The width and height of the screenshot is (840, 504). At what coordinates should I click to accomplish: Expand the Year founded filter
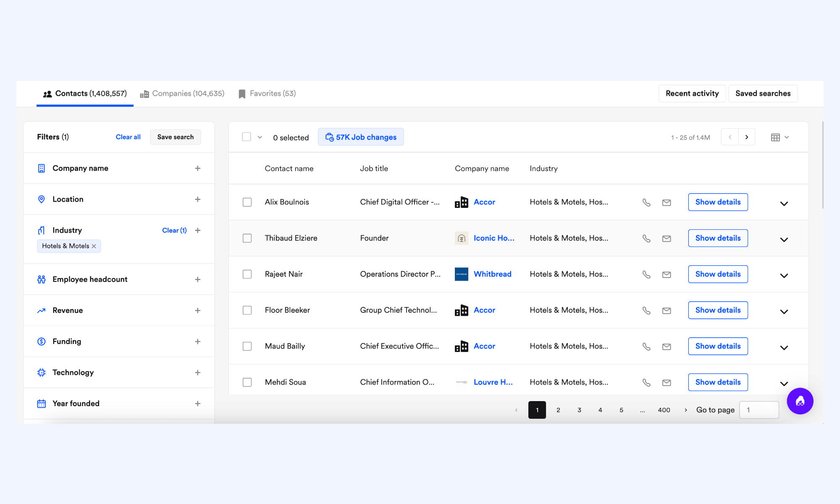click(x=198, y=404)
